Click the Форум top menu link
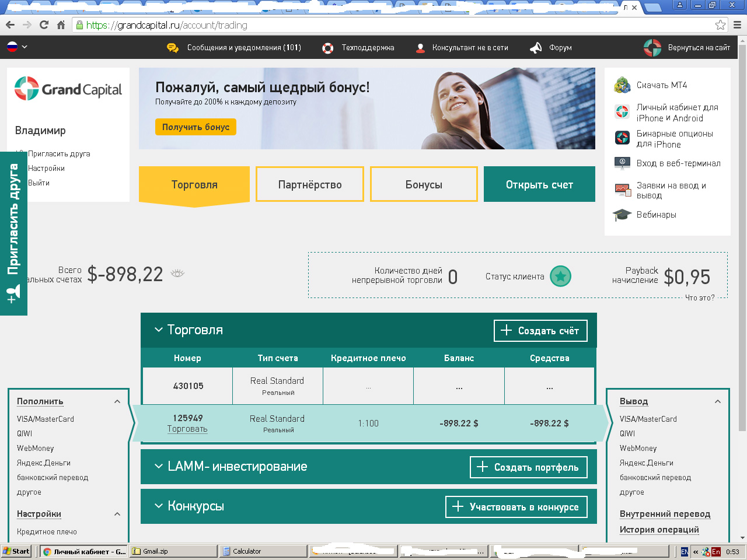Image resolution: width=747 pixels, height=560 pixels. coord(560,48)
